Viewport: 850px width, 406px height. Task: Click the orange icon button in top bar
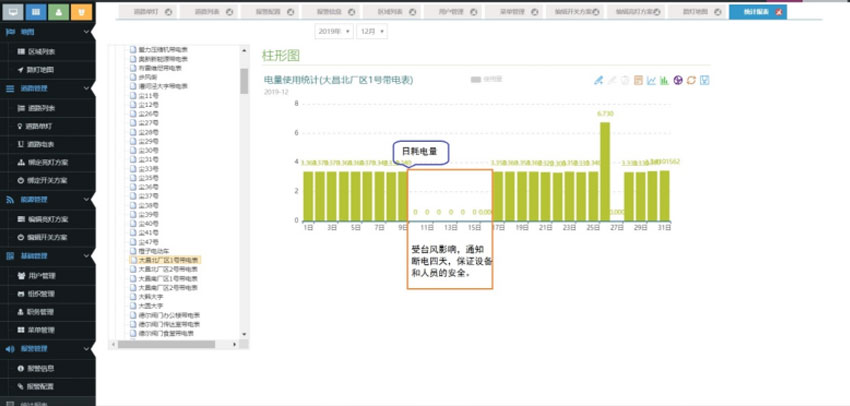pyautogui.click(x=82, y=12)
